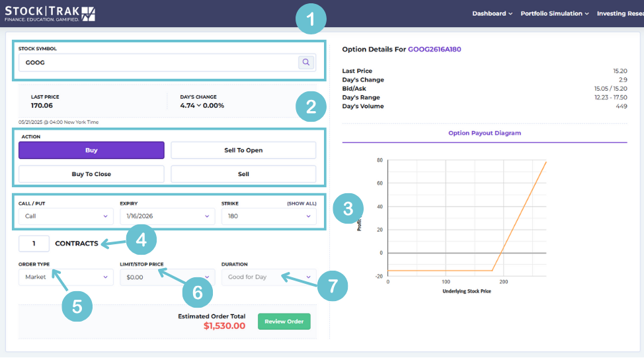Click the contracts quantity field
This screenshot has width=644, height=358.
click(x=34, y=244)
